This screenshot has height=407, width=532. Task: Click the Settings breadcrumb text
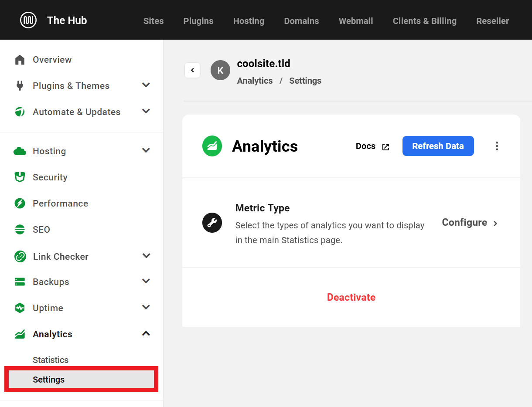305,81
